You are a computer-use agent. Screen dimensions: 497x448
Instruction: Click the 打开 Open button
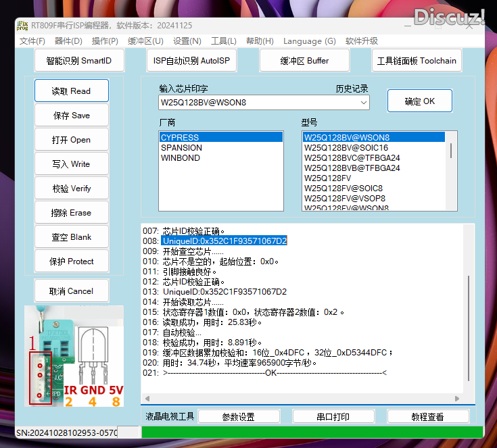72,140
